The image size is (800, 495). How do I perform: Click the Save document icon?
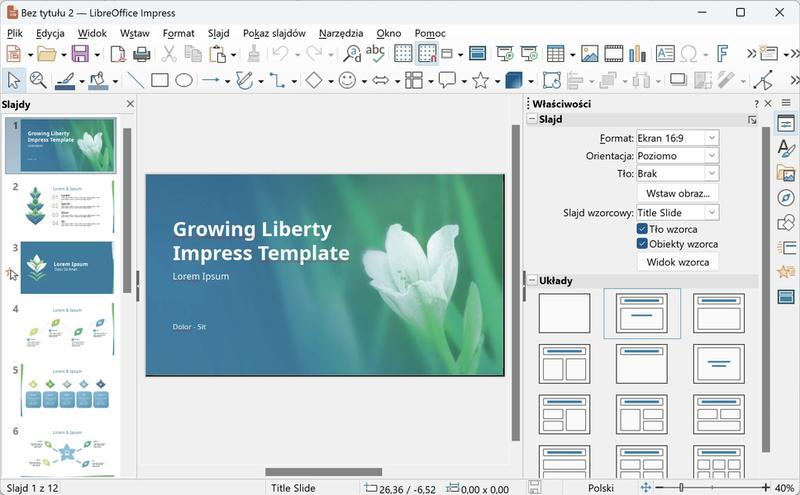(x=80, y=54)
